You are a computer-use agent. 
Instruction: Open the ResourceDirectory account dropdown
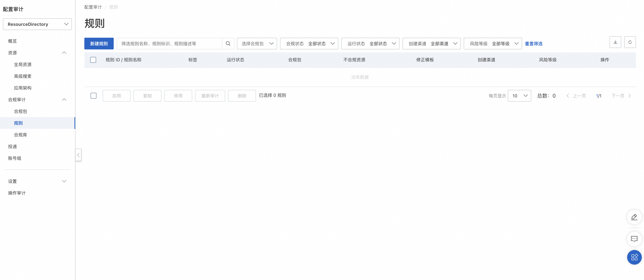coord(37,24)
